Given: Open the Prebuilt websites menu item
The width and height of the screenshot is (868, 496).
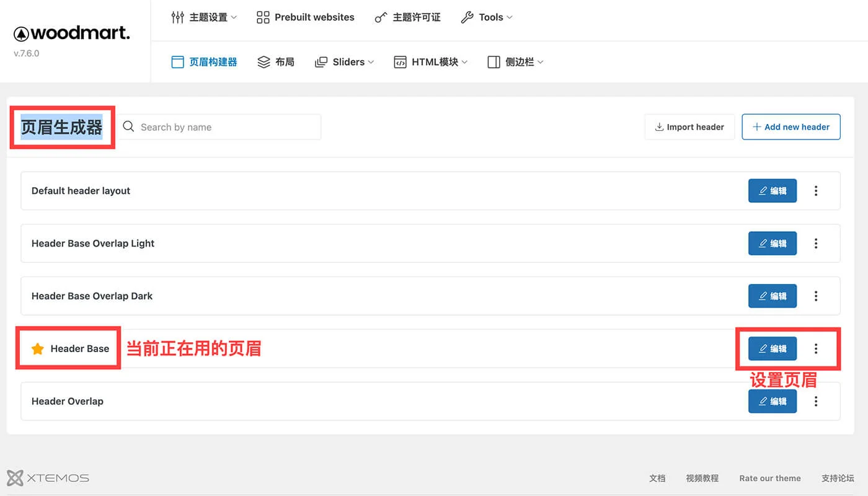Looking at the screenshot, I should click(305, 17).
